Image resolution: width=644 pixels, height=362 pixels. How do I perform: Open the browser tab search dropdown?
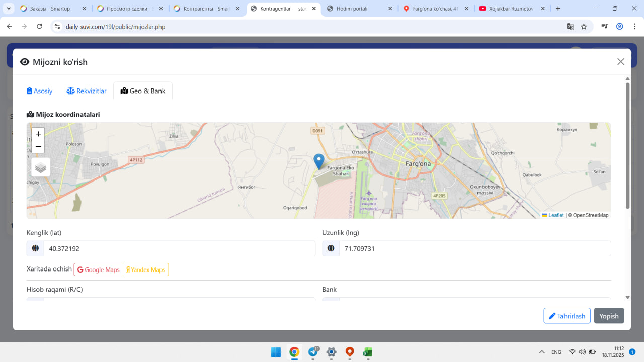tap(9, 9)
